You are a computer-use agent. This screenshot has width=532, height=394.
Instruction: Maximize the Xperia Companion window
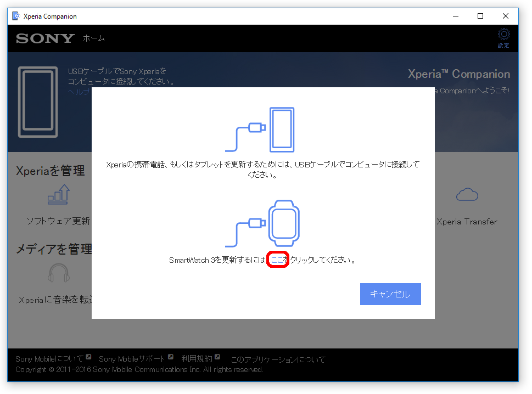[x=480, y=16]
